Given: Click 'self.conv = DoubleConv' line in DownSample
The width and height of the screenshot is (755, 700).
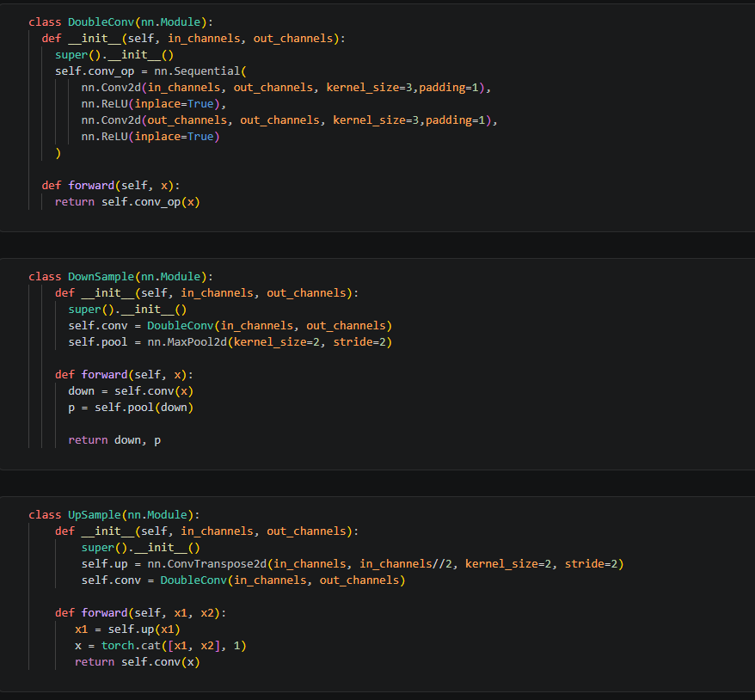Looking at the screenshot, I should pyautogui.click(x=230, y=326).
